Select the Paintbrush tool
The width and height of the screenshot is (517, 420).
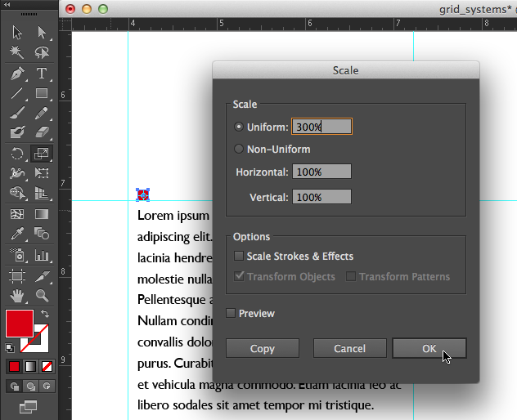[x=16, y=113]
